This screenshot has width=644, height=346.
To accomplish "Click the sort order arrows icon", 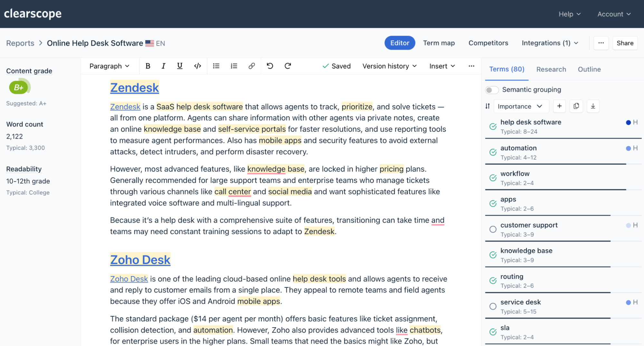I will [488, 106].
